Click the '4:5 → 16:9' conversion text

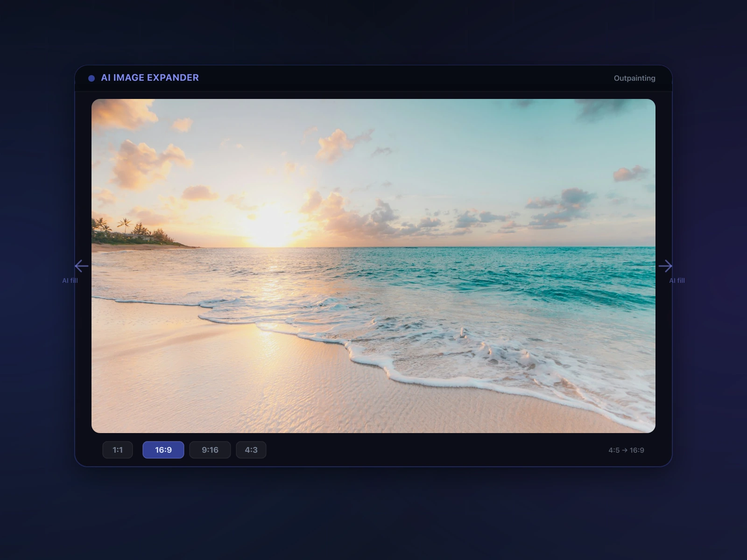tap(626, 450)
